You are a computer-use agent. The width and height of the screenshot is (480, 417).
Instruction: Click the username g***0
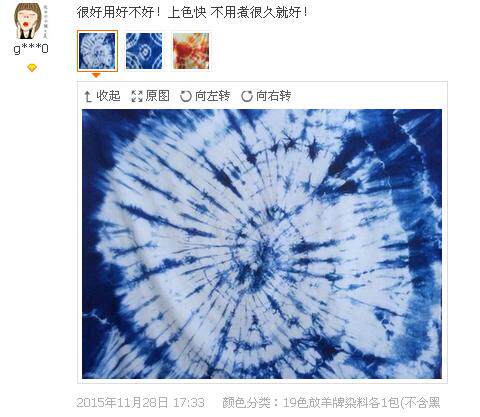coord(31,49)
